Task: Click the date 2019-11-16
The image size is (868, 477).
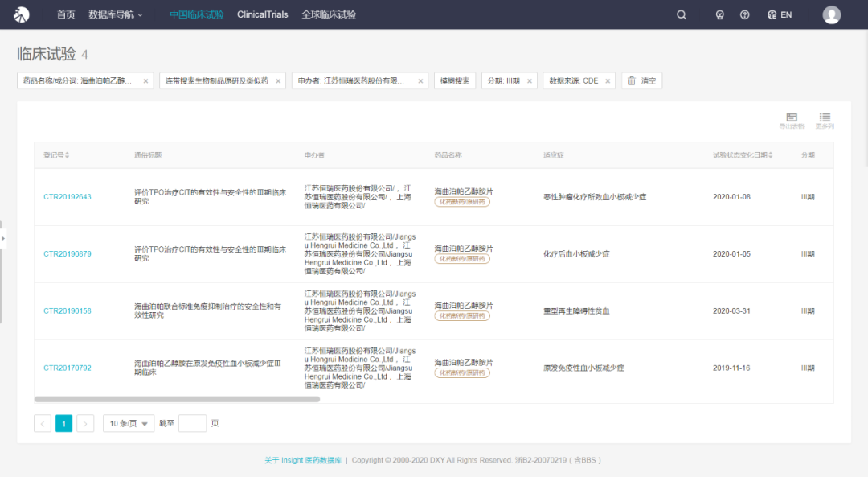Action: [731, 368]
